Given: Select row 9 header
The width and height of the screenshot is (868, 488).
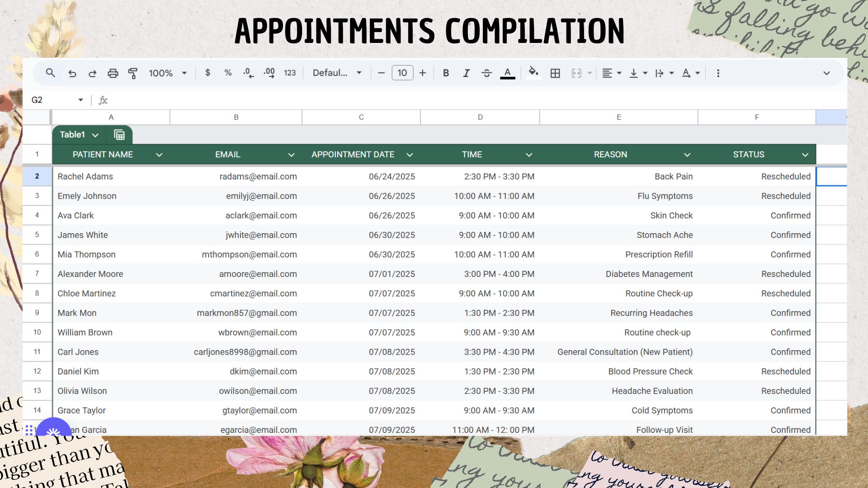Looking at the screenshot, I should coord(37,313).
